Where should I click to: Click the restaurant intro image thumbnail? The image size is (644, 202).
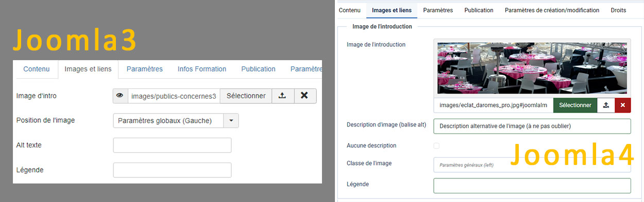pos(532,68)
